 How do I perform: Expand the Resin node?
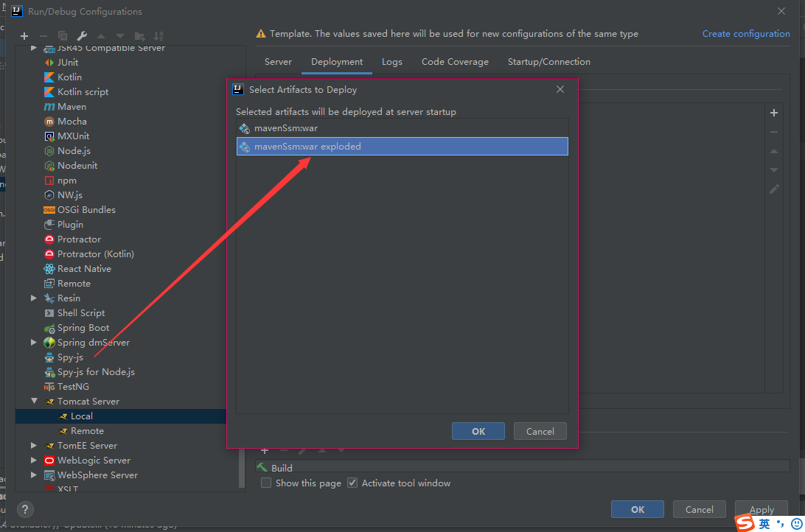34,298
